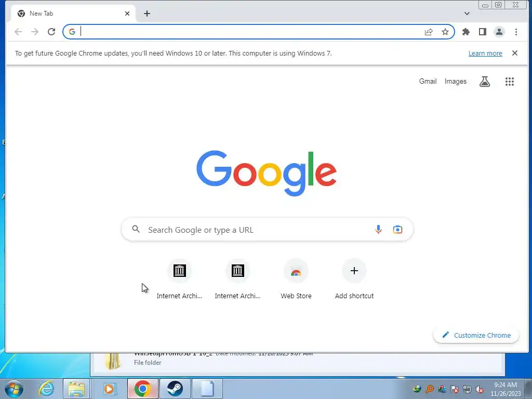This screenshot has width=532, height=399.
Task: Click the Internet Download Manager tray icon
Action: point(417,389)
